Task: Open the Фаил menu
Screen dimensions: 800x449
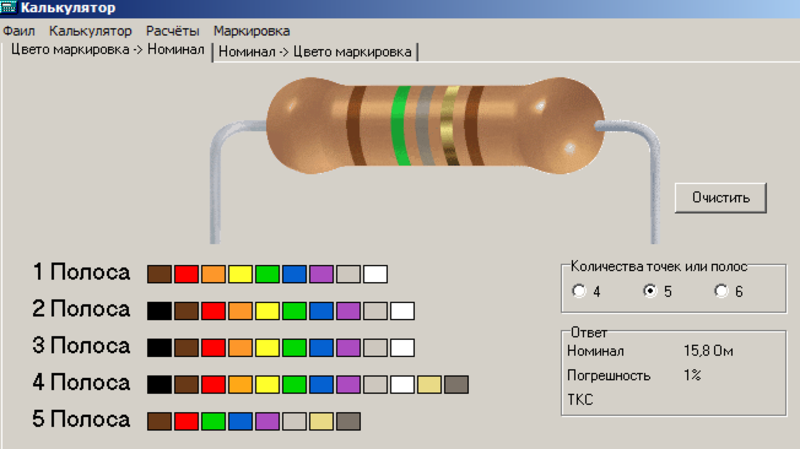Action: tap(19, 31)
